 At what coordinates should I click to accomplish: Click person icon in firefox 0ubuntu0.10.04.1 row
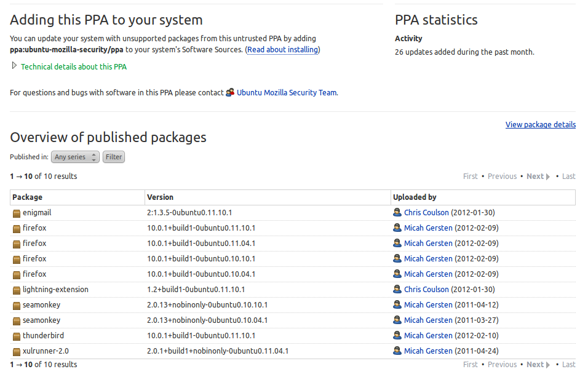tap(397, 274)
